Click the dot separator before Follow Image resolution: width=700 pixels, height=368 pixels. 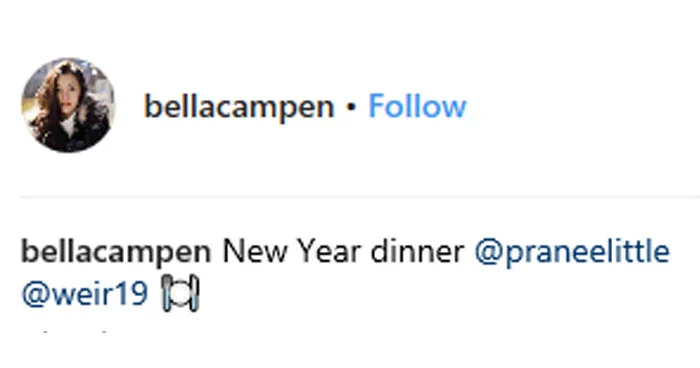click(x=351, y=107)
